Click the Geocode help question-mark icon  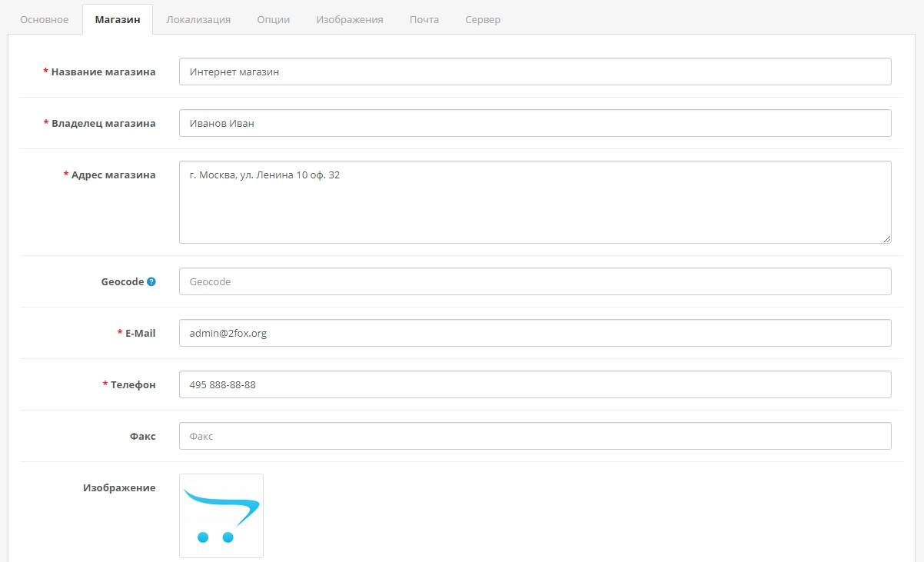(151, 282)
